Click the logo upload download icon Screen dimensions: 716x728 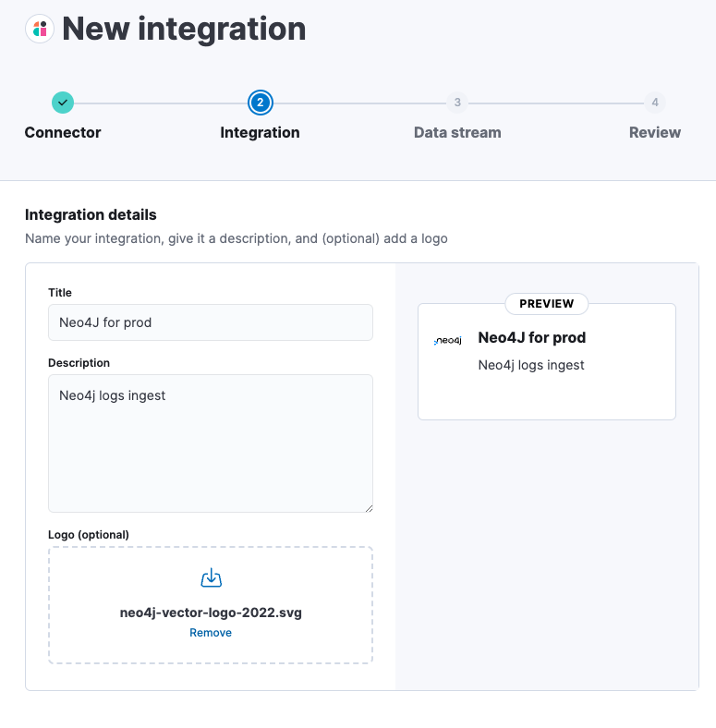click(x=211, y=578)
